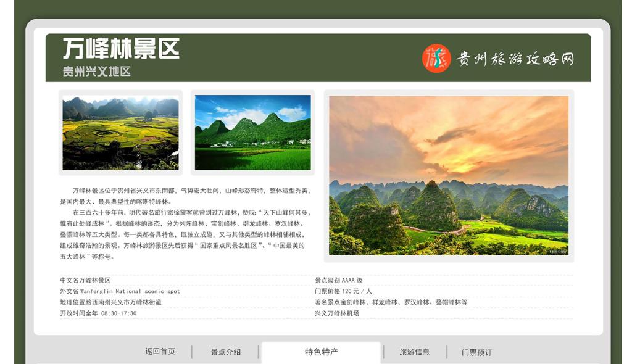Select the 特色特产 tab
This screenshot has height=364, width=632.
[x=321, y=352]
